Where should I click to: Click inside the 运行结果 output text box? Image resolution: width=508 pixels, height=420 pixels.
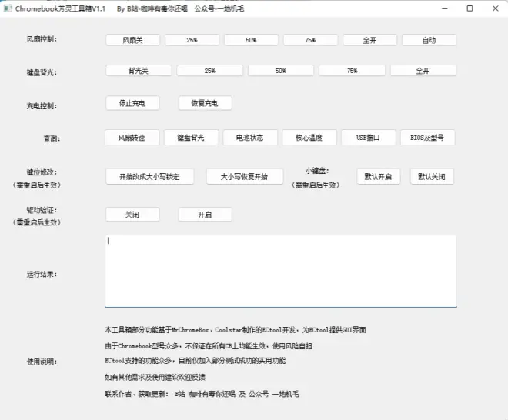(280, 271)
